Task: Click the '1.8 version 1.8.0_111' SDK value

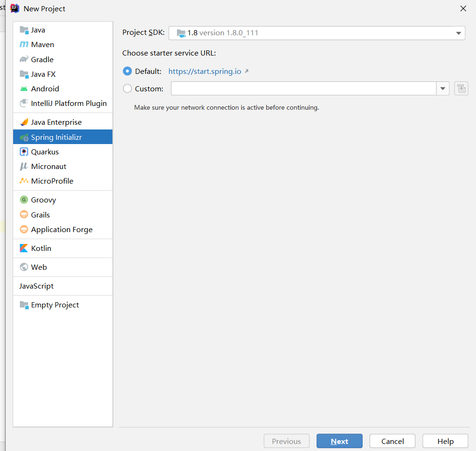Action: pyautogui.click(x=223, y=33)
